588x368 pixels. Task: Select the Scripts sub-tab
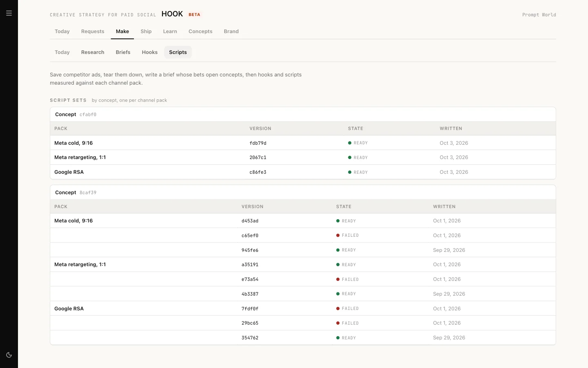(178, 52)
